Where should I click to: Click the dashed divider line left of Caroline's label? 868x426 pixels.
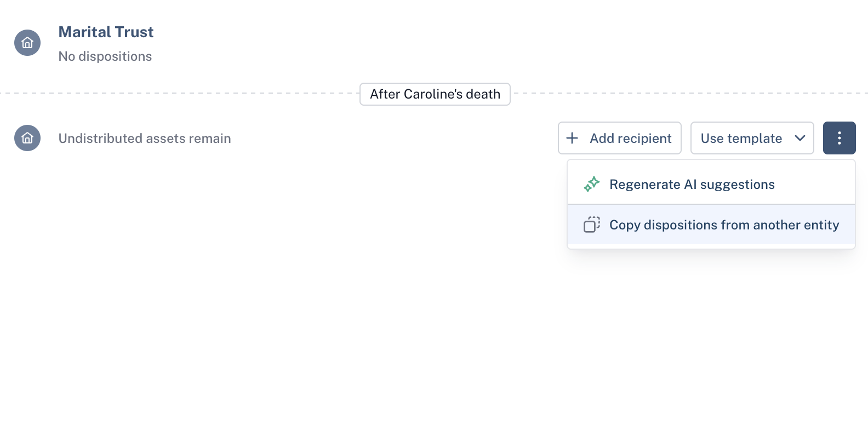tap(180, 93)
